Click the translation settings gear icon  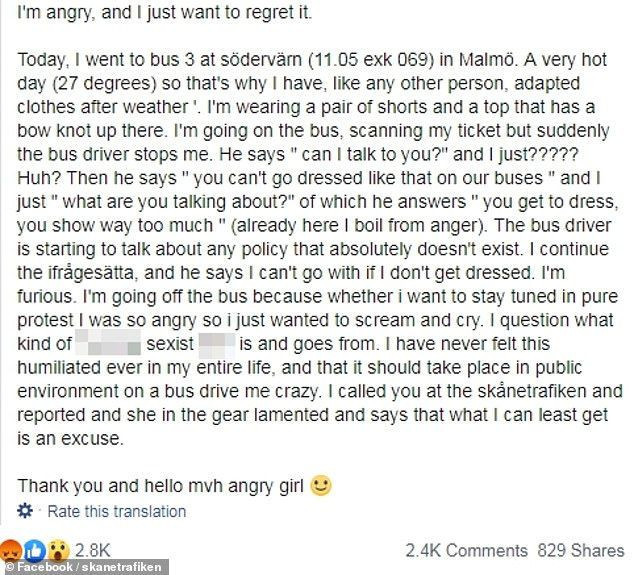27,512
